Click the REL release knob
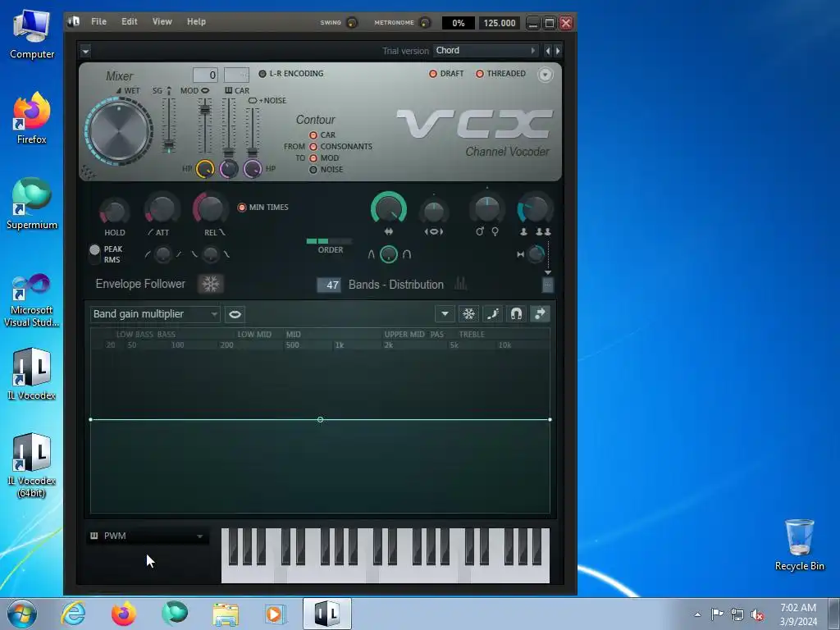 click(210, 208)
